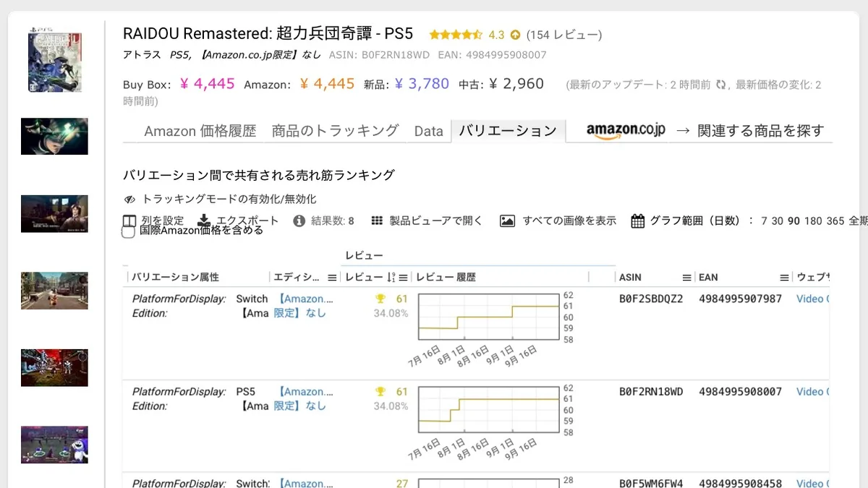Click the レビュー sort order icon

click(x=391, y=278)
